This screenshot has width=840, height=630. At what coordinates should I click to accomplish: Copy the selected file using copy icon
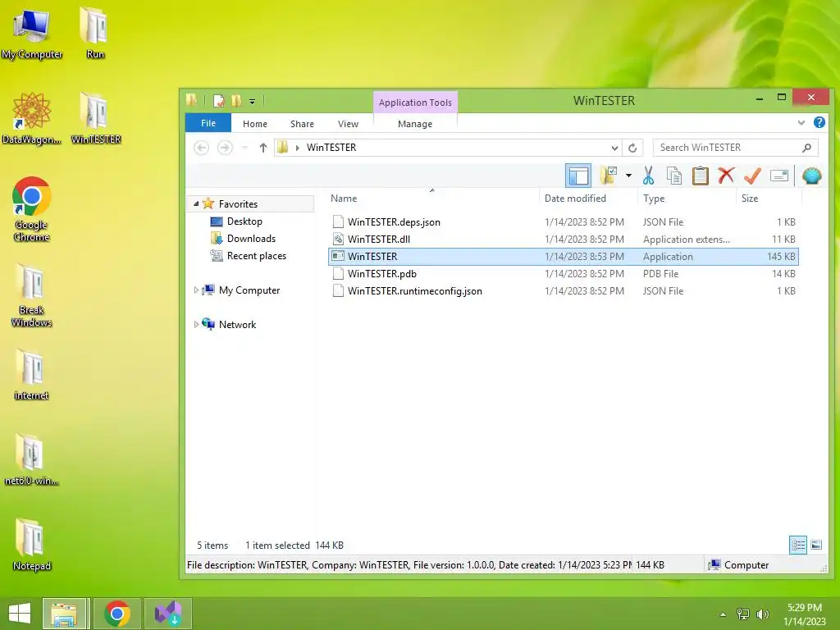point(674,176)
